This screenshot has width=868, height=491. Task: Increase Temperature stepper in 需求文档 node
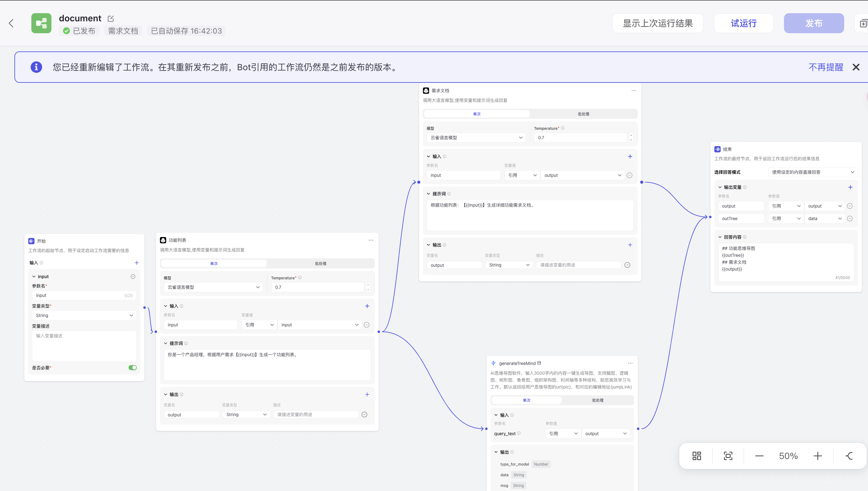[x=631, y=135]
